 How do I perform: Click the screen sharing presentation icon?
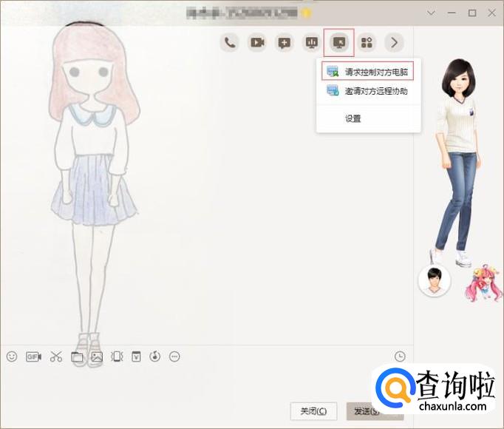[312, 42]
